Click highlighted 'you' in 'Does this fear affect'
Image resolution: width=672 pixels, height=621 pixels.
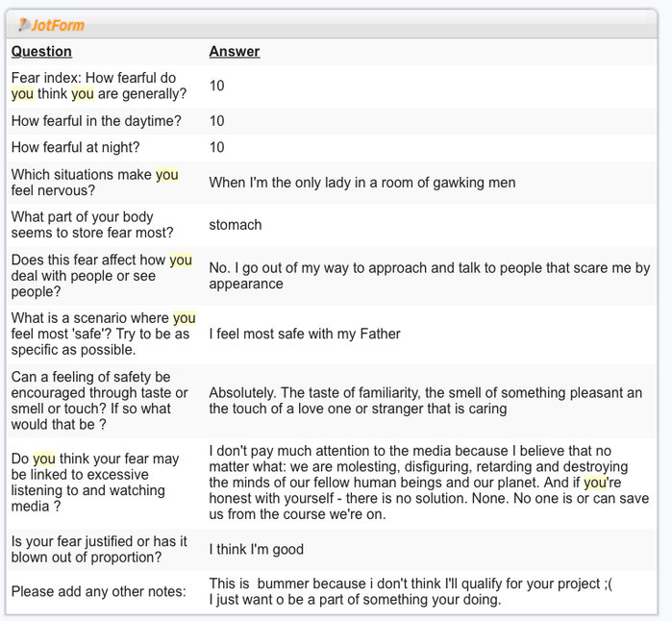[181, 261]
